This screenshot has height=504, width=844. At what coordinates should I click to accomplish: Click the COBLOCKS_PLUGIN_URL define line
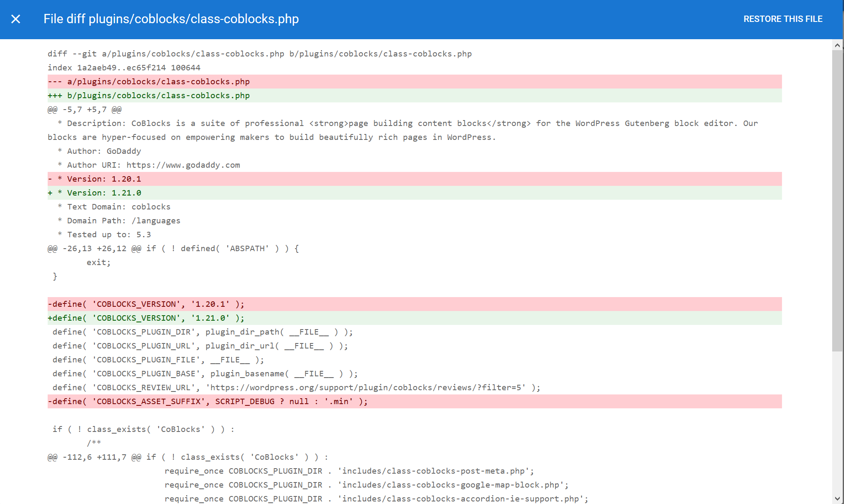200,346
